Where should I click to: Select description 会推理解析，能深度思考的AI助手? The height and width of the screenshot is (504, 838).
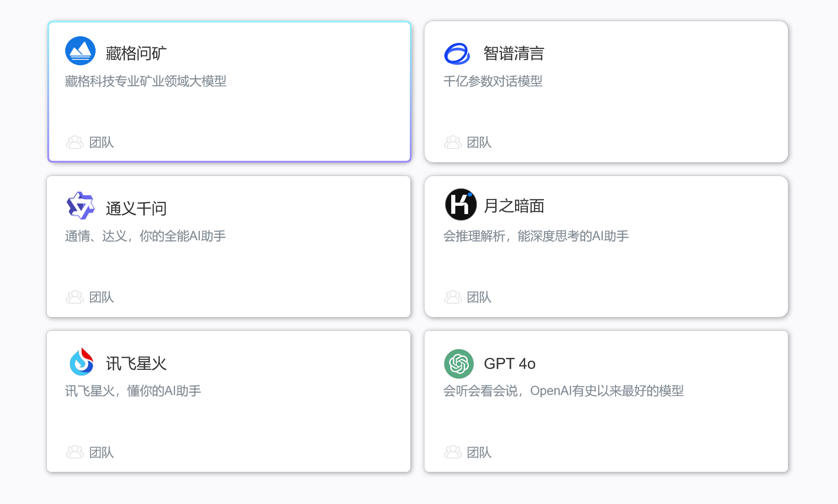point(536,236)
